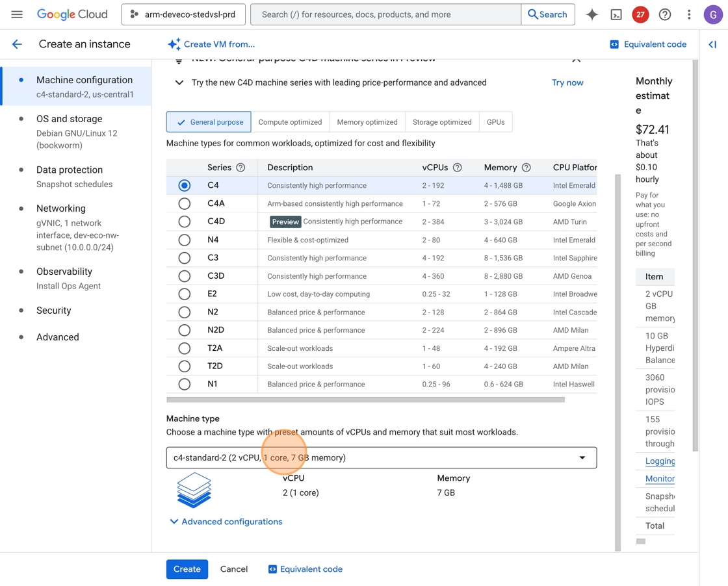Select the T2D series radio button

pyautogui.click(x=185, y=366)
